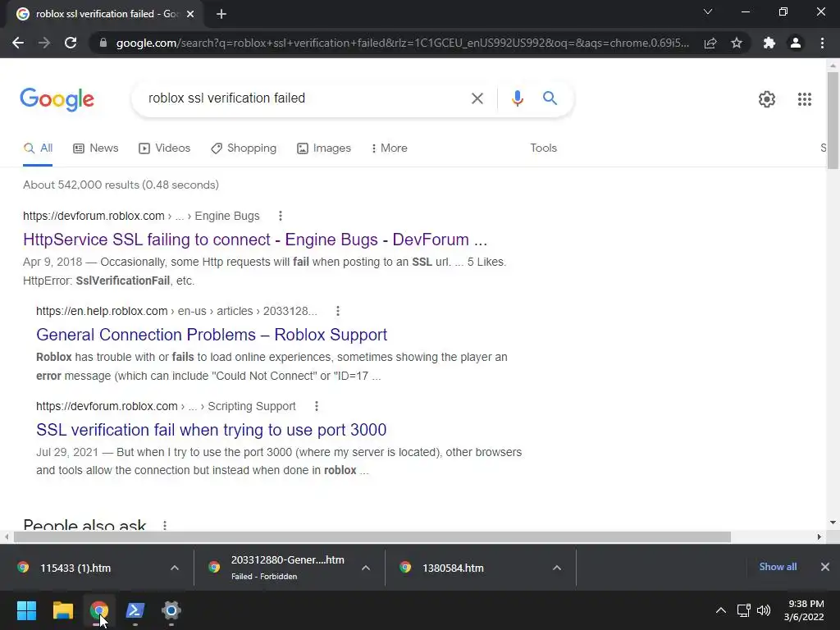Click the address bar URL
This screenshot has height=630, width=840.
pyautogui.click(x=402, y=43)
